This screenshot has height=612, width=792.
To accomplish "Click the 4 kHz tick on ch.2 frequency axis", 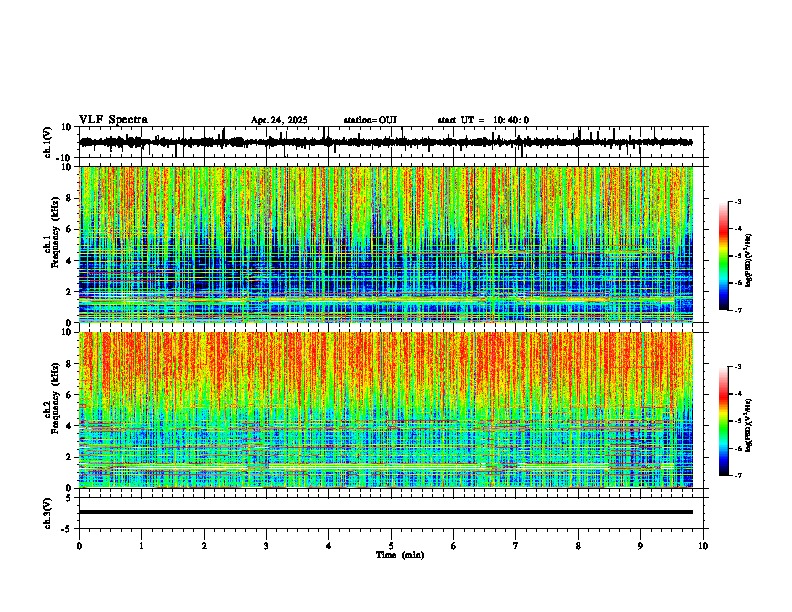I will [69, 426].
